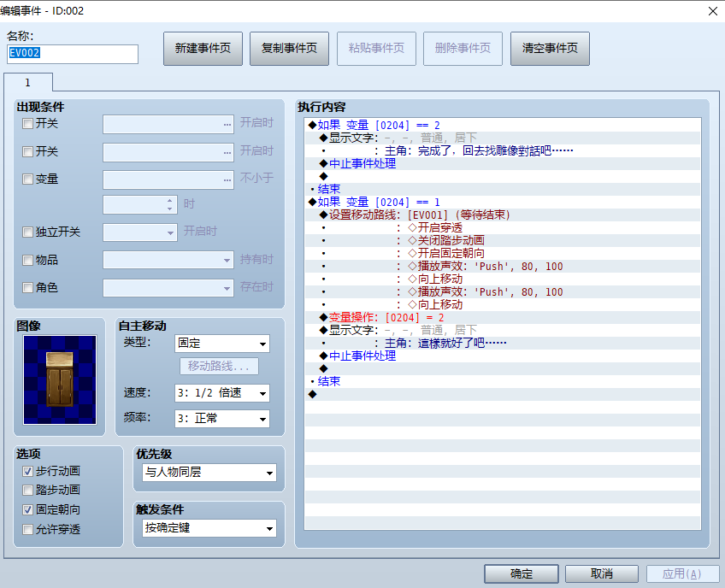
Task: Enable the 允许穿透 checkbox
Action: pos(27,529)
